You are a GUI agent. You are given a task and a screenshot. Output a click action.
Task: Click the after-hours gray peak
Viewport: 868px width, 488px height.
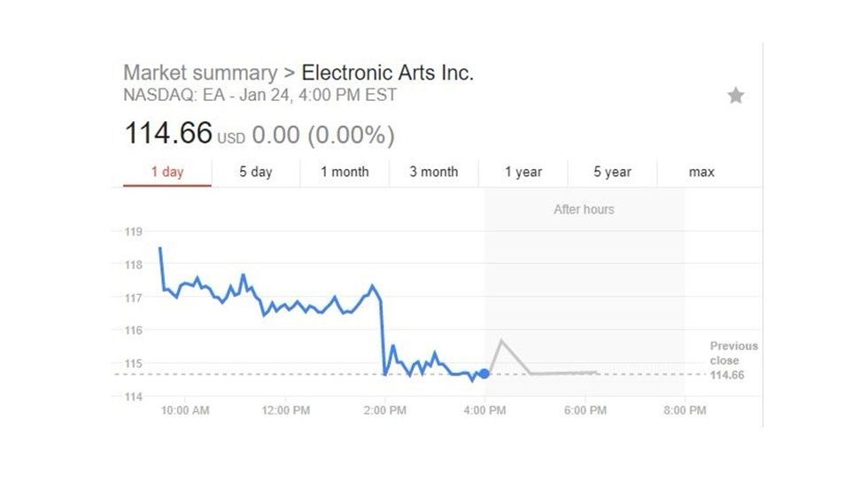tap(501, 341)
